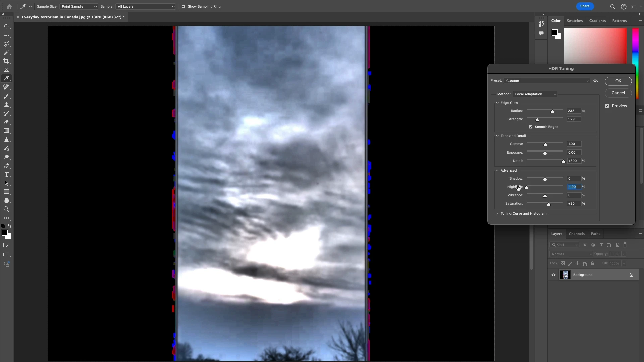Open the HDR Toning Preset dropdown

[x=547, y=81]
